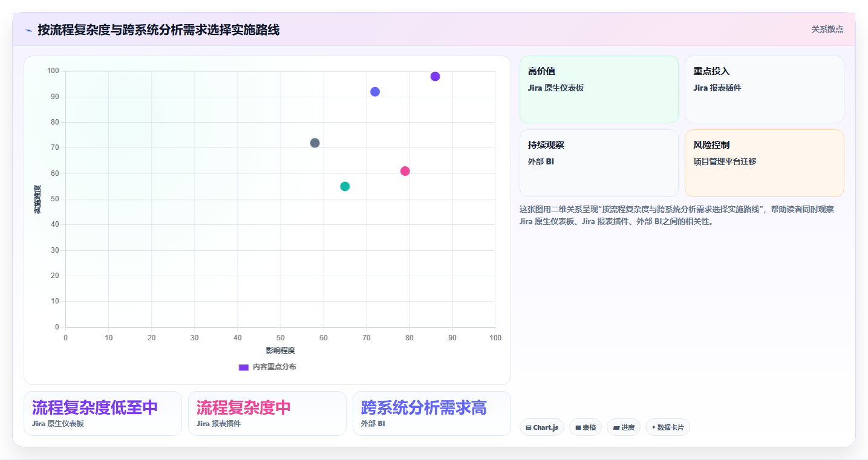Open the 持续观察 card
This screenshot has width=868, height=460.
(x=599, y=163)
